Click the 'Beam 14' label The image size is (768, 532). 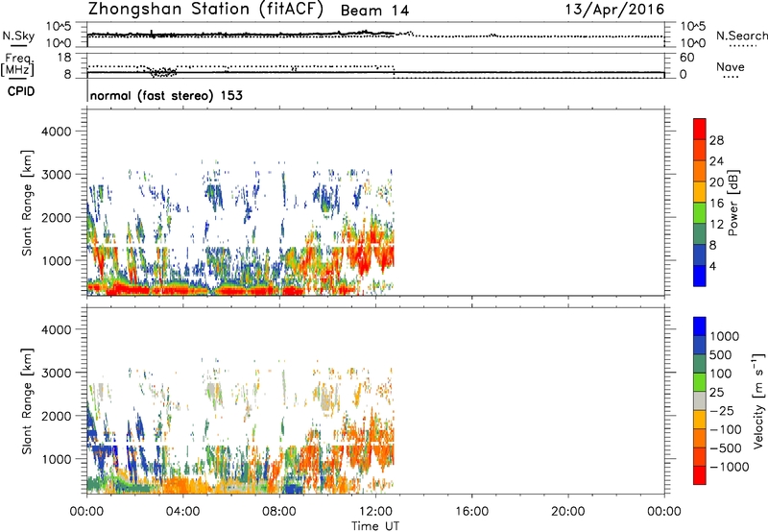click(374, 11)
